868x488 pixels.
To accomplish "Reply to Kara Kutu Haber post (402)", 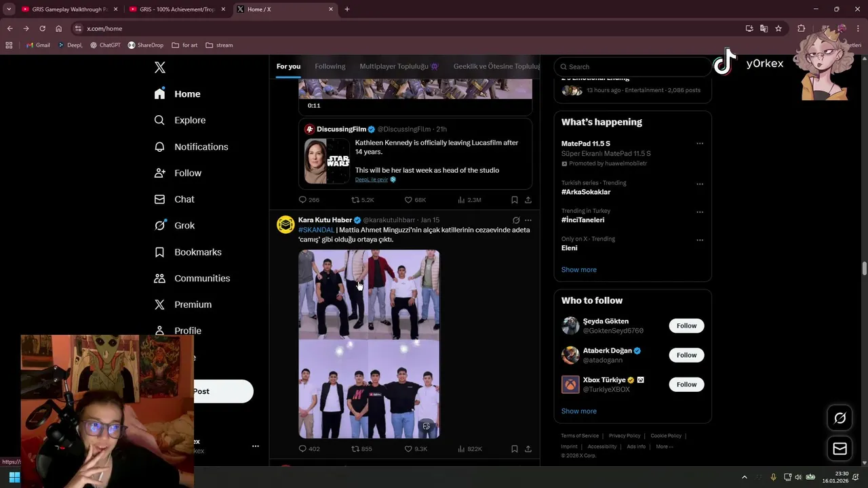I will tap(309, 449).
